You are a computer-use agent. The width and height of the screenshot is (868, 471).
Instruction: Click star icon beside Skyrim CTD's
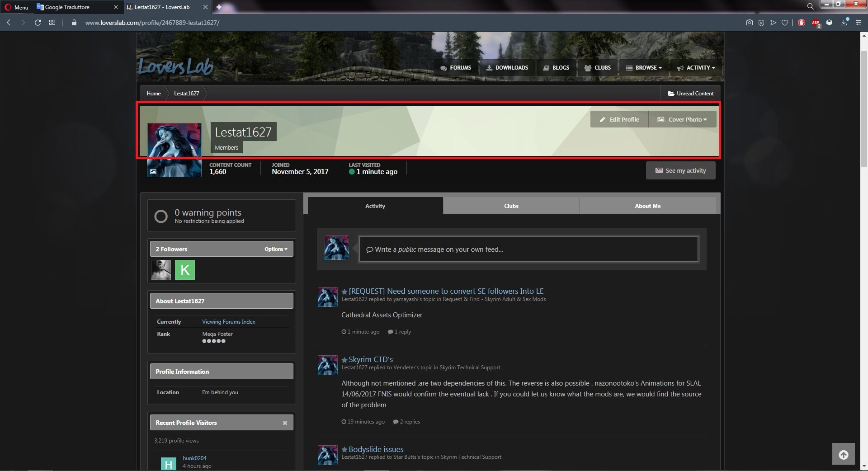(344, 360)
